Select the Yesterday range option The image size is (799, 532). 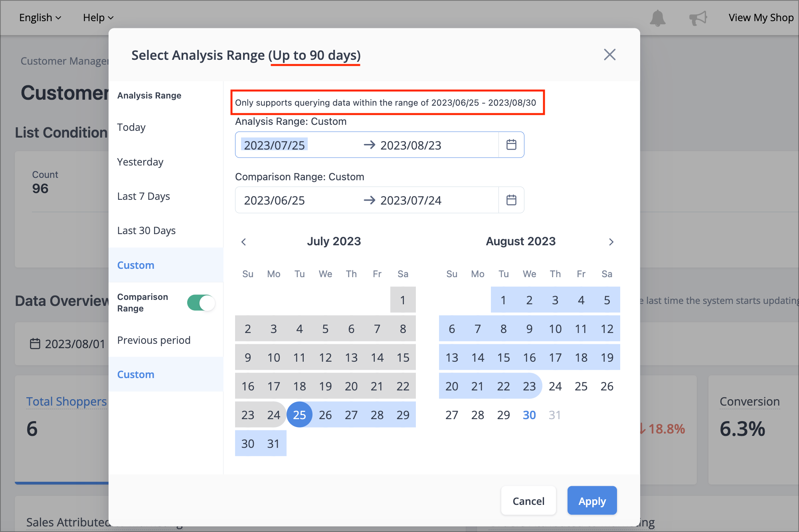tap(166, 162)
